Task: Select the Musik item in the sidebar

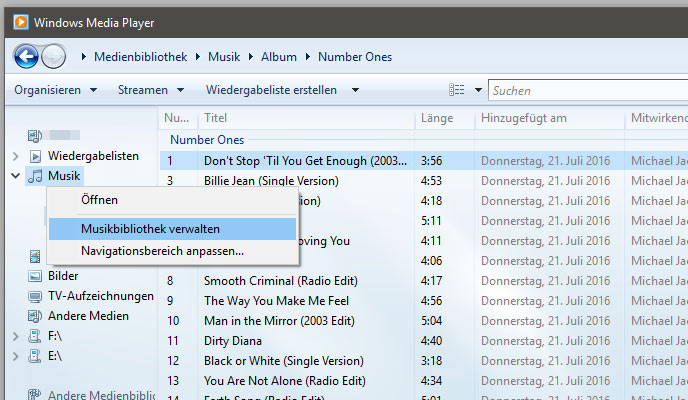Action: point(64,176)
